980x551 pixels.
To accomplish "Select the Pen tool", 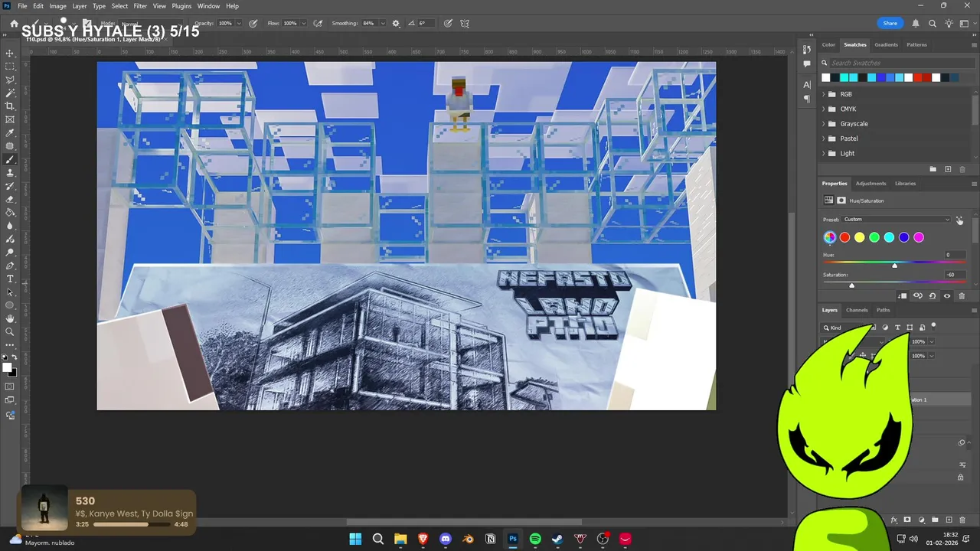I will coord(10,266).
